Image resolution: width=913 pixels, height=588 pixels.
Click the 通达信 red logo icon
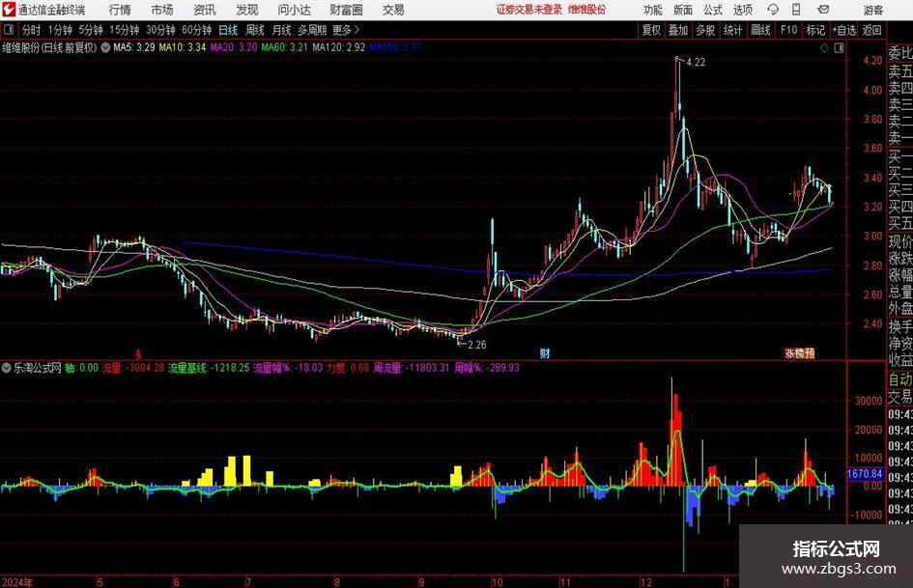click(8, 10)
